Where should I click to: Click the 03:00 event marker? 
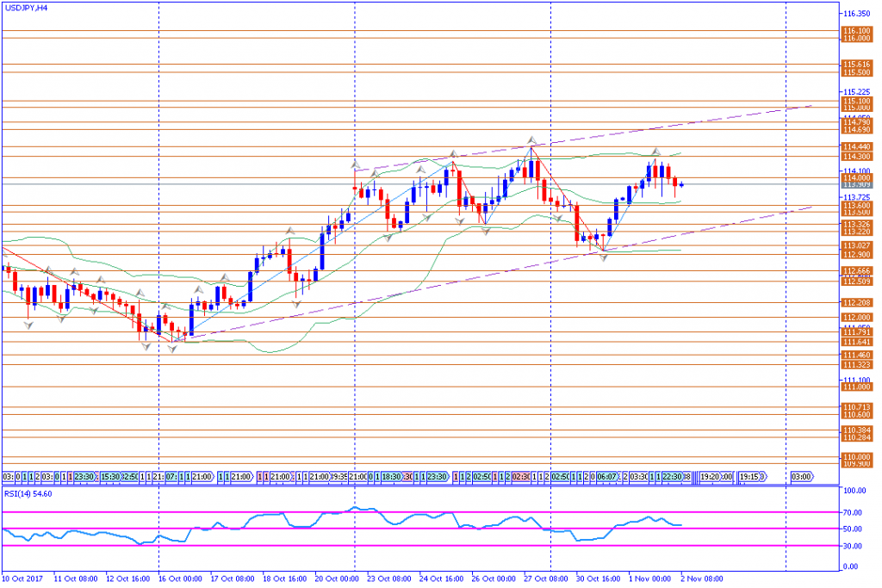tap(800, 476)
